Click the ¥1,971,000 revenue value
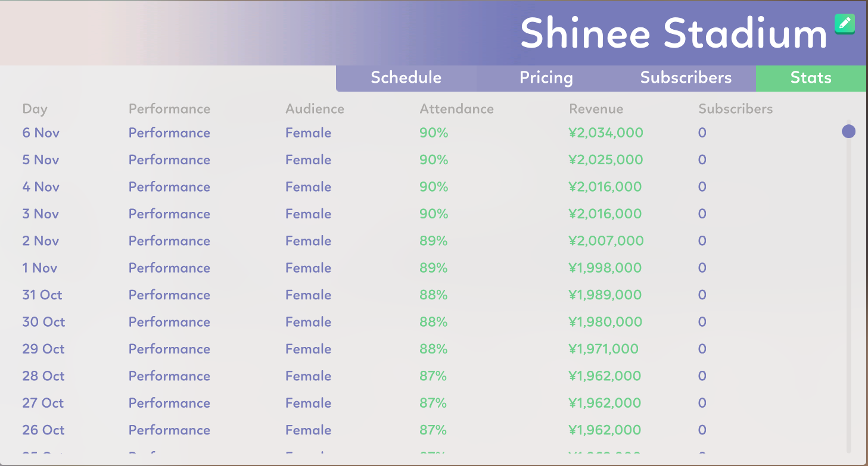Image resolution: width=868 pixels, height=466 pixels. (x=603, y=349)
